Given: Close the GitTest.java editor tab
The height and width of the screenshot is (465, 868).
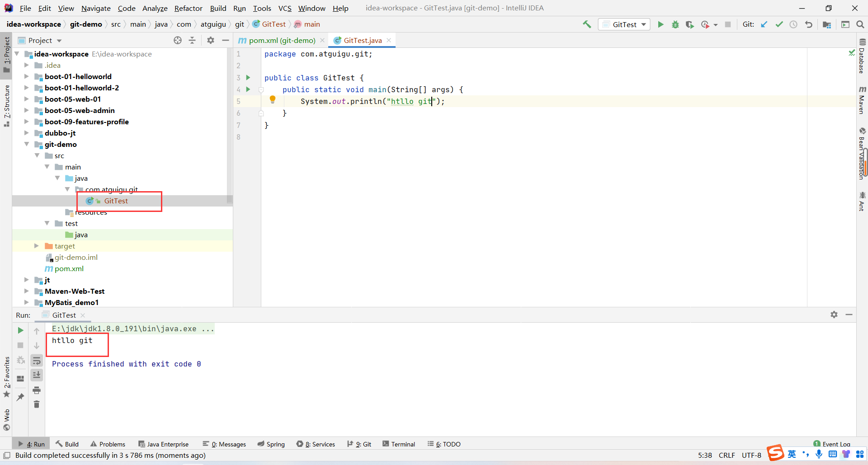Looking at the screenshot, I should pos(389,40).
